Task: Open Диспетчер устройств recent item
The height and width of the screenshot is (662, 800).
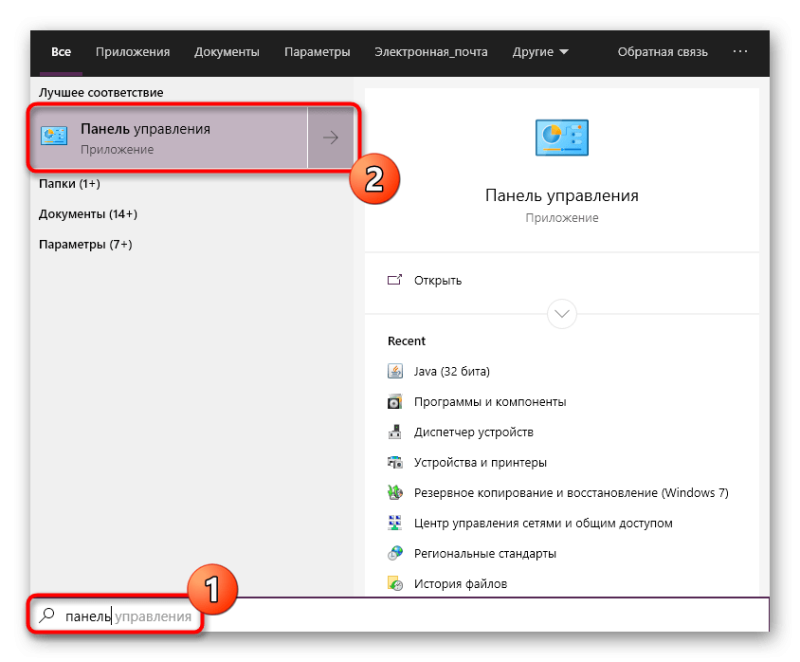Action: coord(473,432)
